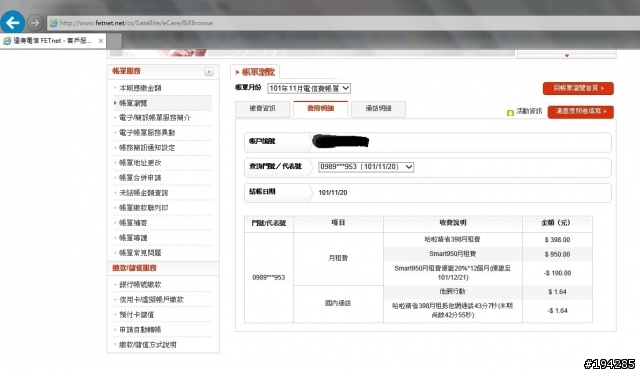Click the 帳戶編號 field label

coord(262,141)
